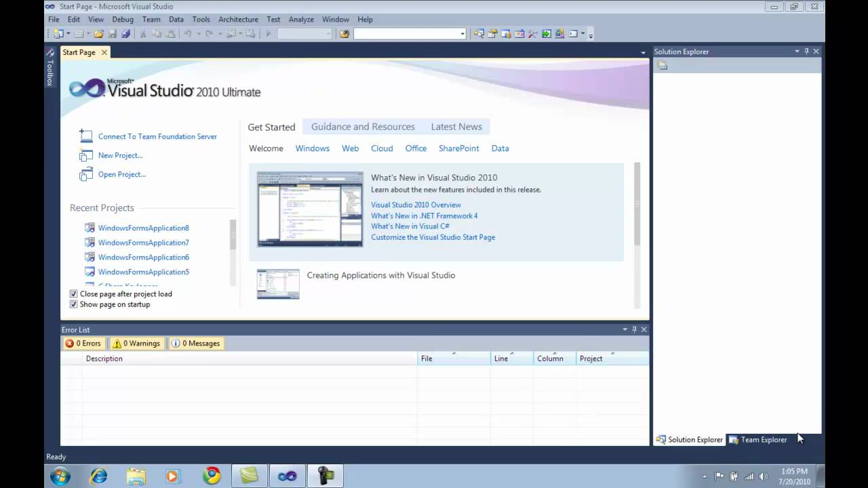Open the document tab list dropdown arrow

(643, 53)
